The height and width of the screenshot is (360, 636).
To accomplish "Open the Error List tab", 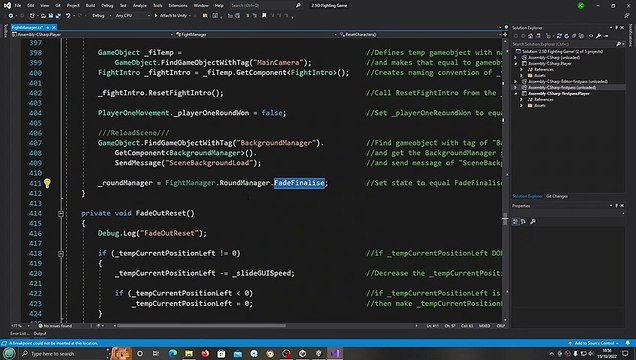I will pos(19,334).
